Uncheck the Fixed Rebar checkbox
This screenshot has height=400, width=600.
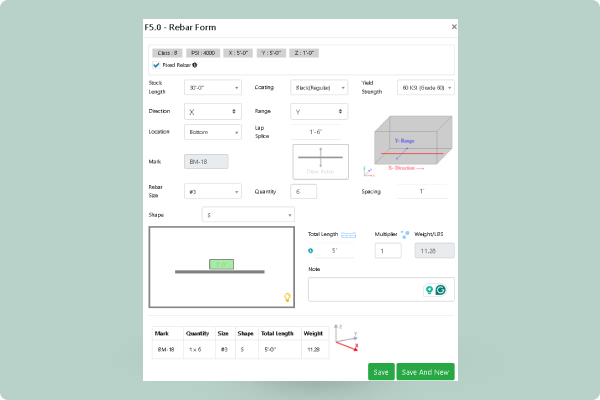click(x=155, y=64)
